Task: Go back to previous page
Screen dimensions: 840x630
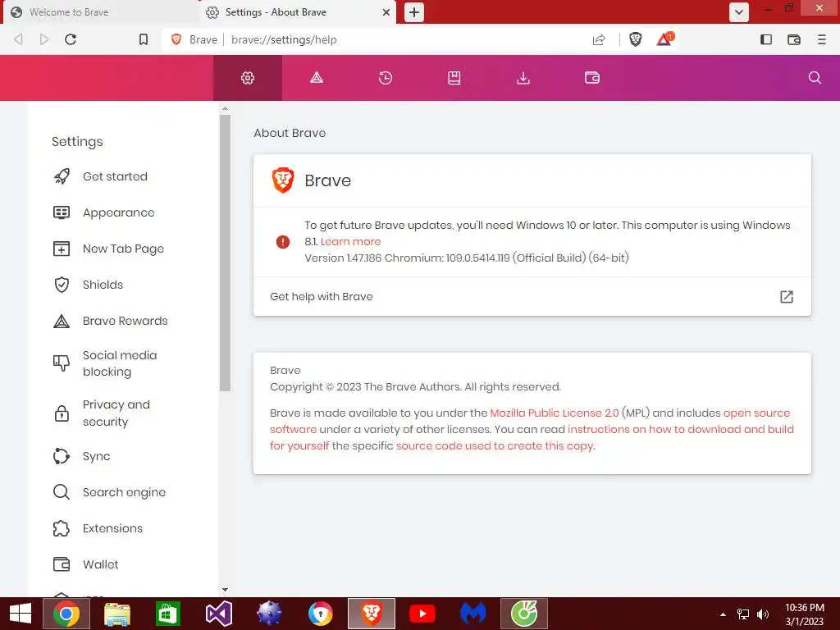Action: coord(18,39)
